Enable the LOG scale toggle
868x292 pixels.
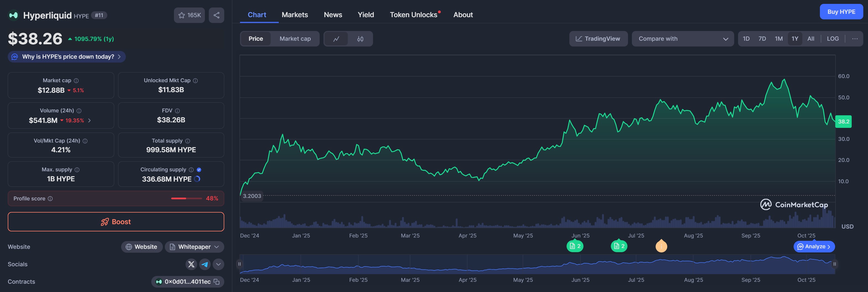click(x=833, y=39)
